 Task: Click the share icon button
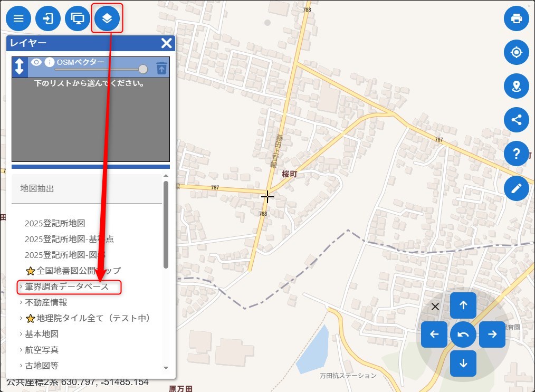[x=516, y=120]
